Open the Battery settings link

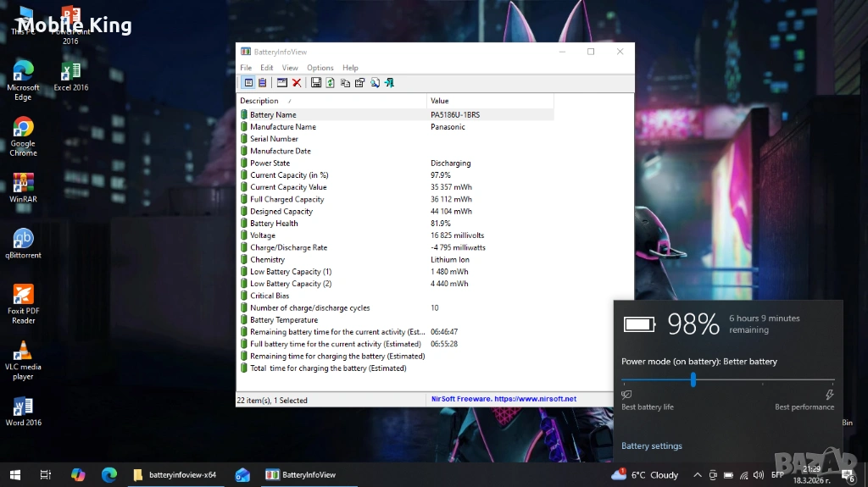pos(651,446)
